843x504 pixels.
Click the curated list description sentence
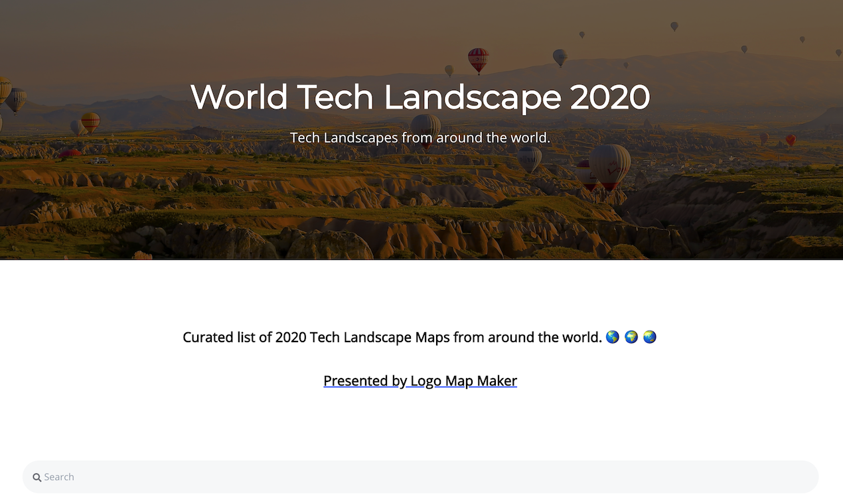(x=392, y=337)
